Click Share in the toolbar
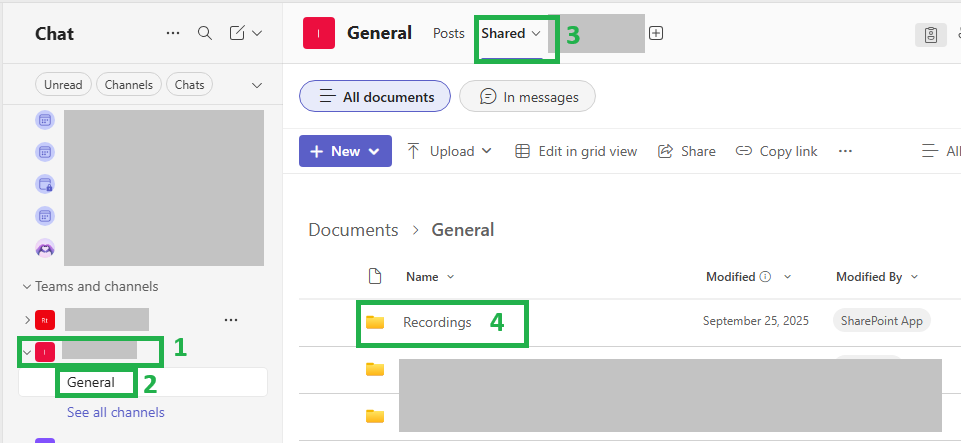Viewport: 961px width, 443px height. pos(686,151)
